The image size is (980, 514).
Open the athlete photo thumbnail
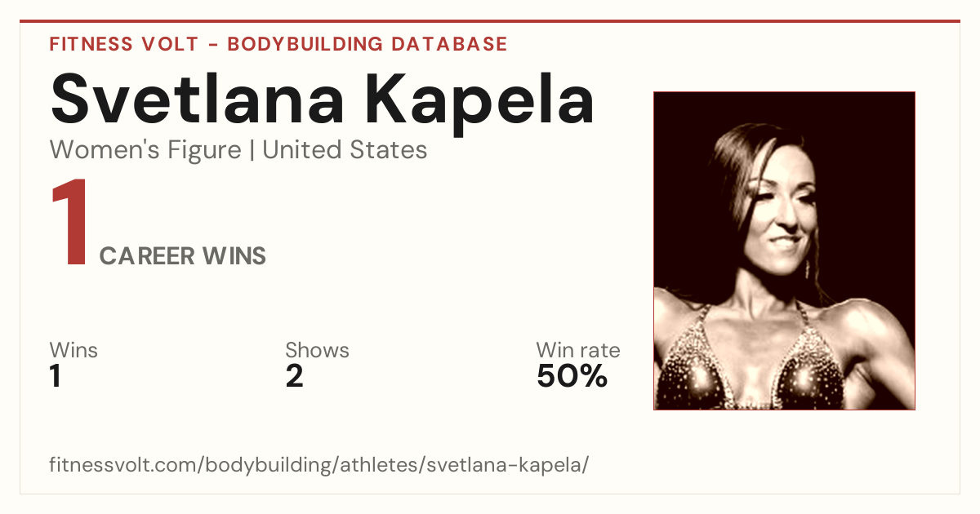[x=784, y=250]
